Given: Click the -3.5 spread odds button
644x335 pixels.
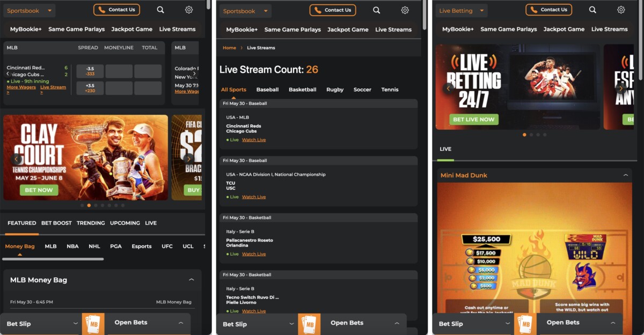Looking at the screenshot, I should pyautogui.click(x=90, y=71).
